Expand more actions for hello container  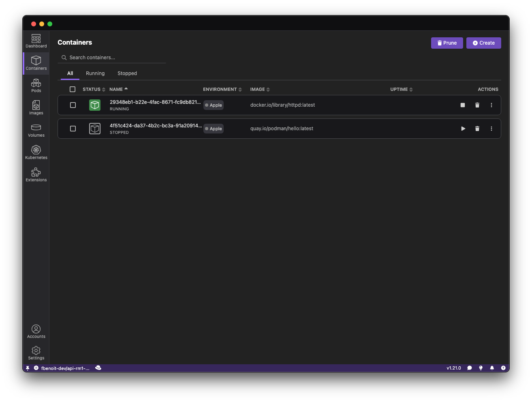[491, 129]
